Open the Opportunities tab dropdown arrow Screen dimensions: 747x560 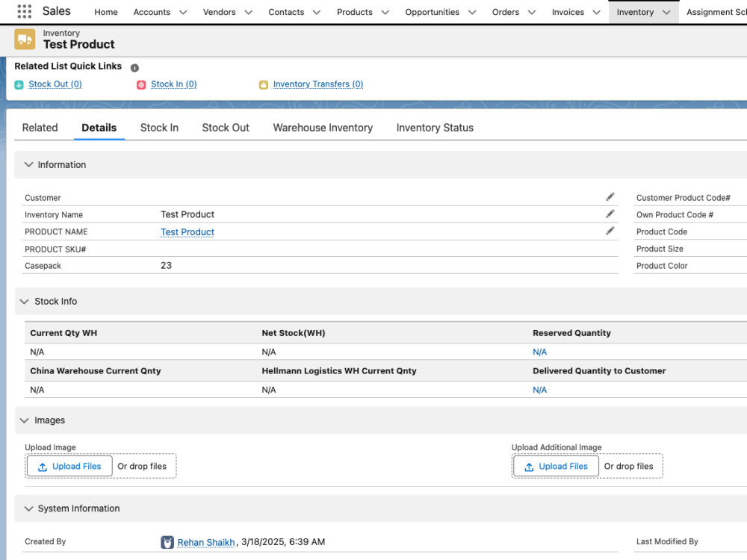pyautogui.click(x=471, y=13)
